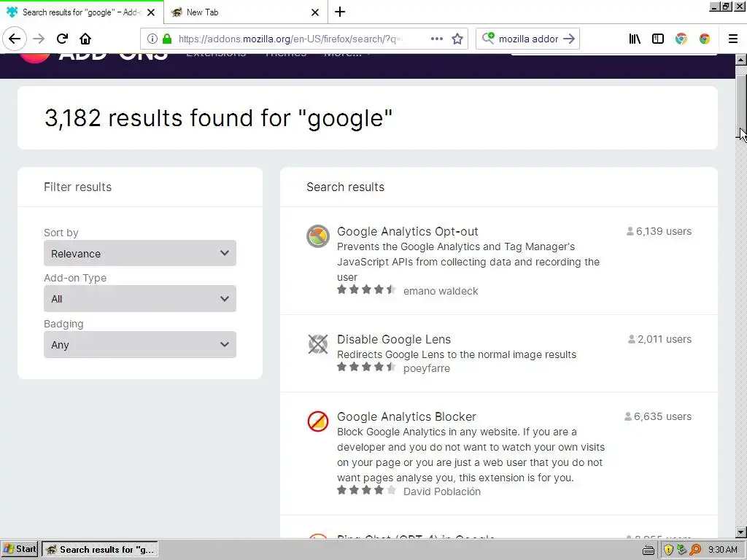Viewport: 747px width, 560px height.
Task: Click the scrollbar down arrow
Action: pos(740,532)
